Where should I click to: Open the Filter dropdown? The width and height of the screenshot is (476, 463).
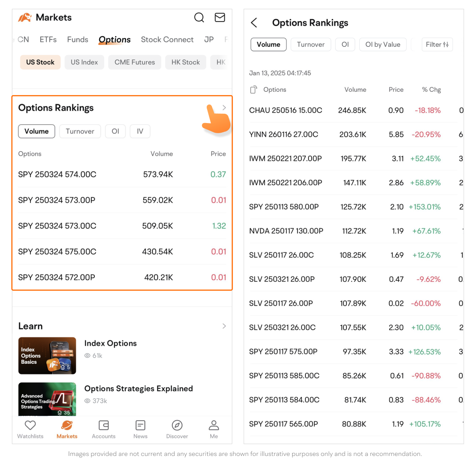point(437,45)
